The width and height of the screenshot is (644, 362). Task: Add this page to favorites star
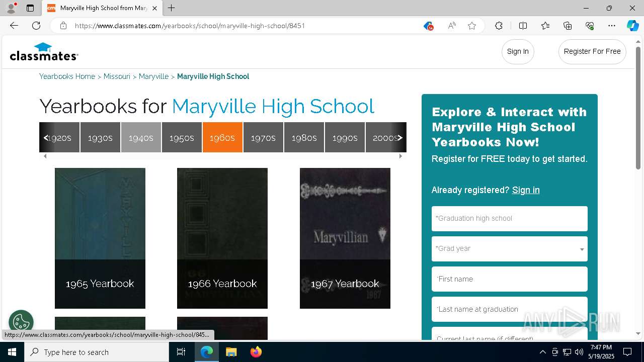tap(472, 26)
